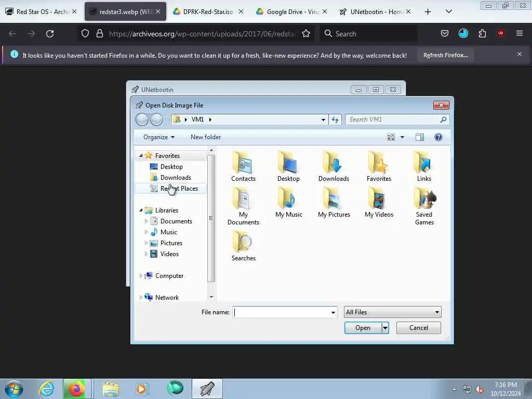This screenshot has width=532, height=399.
Task: Open the Windows Start orb
Action: click(x=14, y=389)
